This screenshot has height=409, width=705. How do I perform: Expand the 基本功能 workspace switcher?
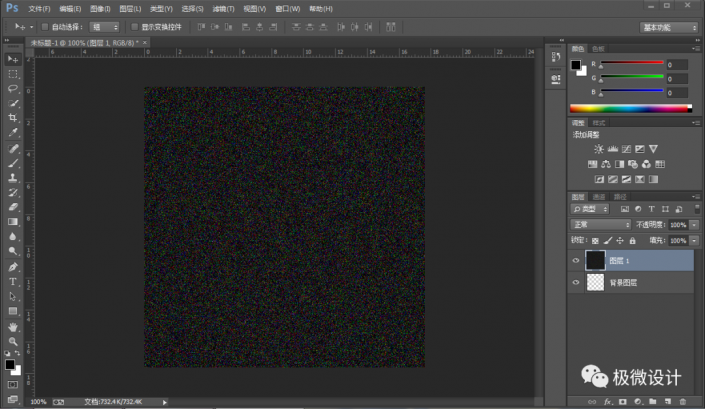click(668, 27)
